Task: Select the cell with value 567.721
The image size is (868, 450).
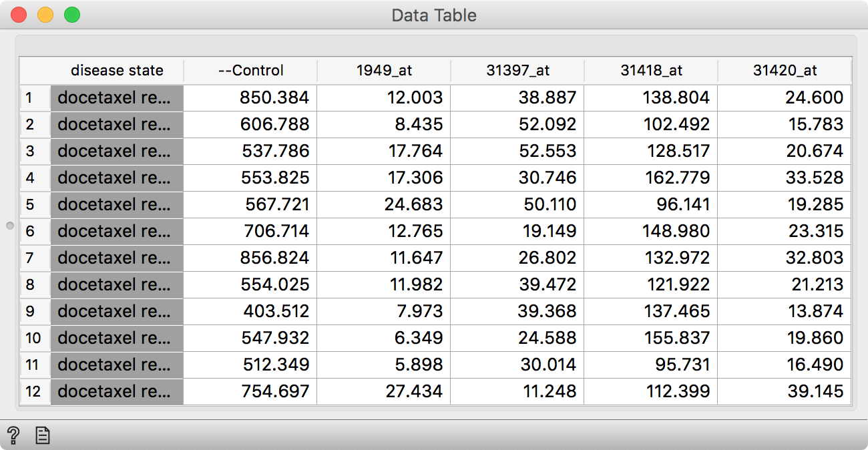Action: (250, 204)
